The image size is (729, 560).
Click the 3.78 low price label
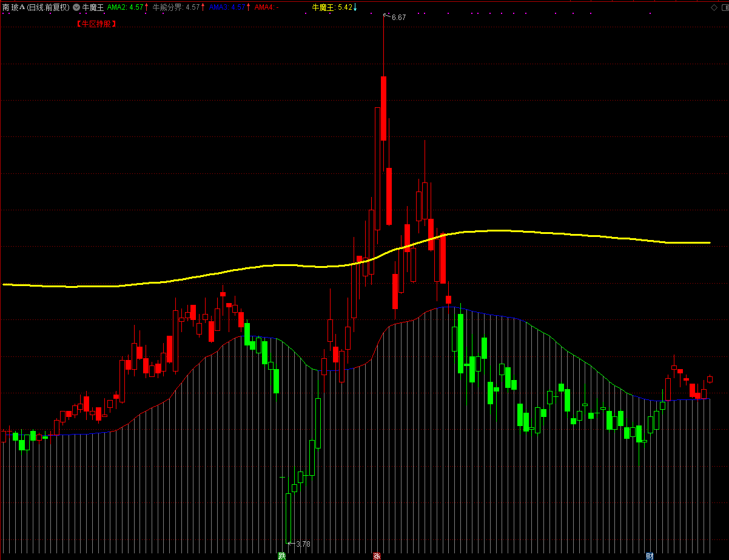click(x=303, y=544)
